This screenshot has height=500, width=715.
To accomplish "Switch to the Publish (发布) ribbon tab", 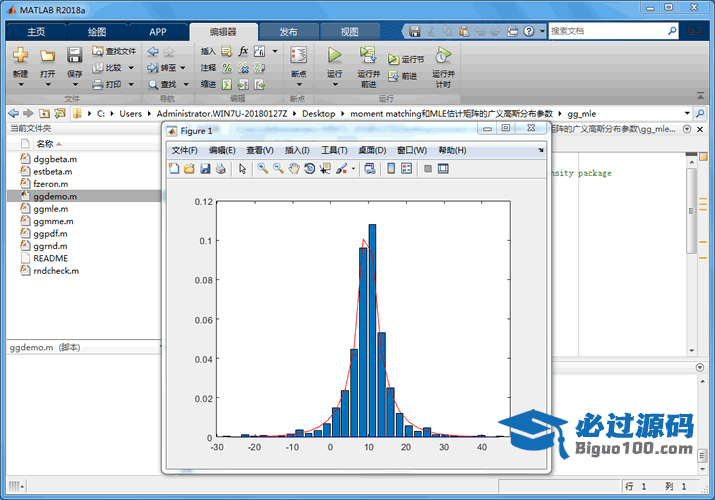I will point(288,32).
